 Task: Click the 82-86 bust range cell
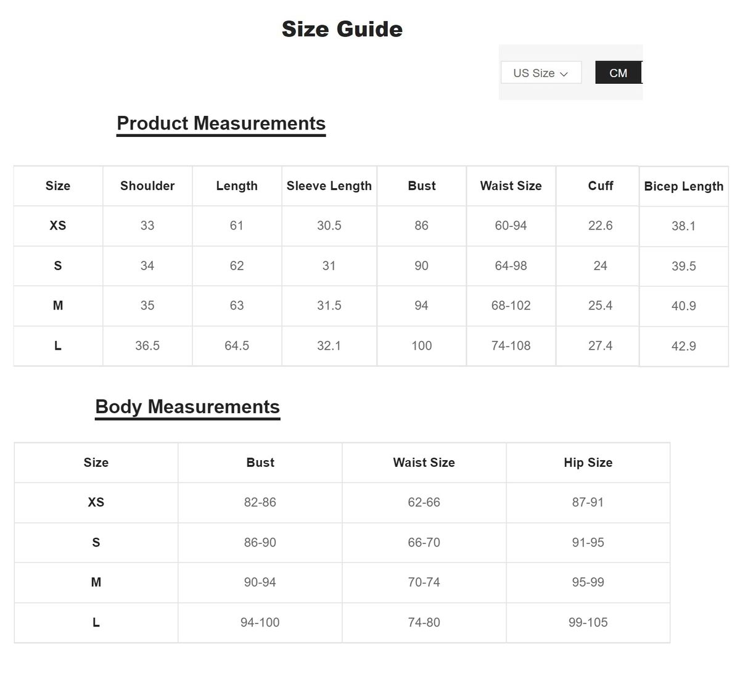pos(260,503)
